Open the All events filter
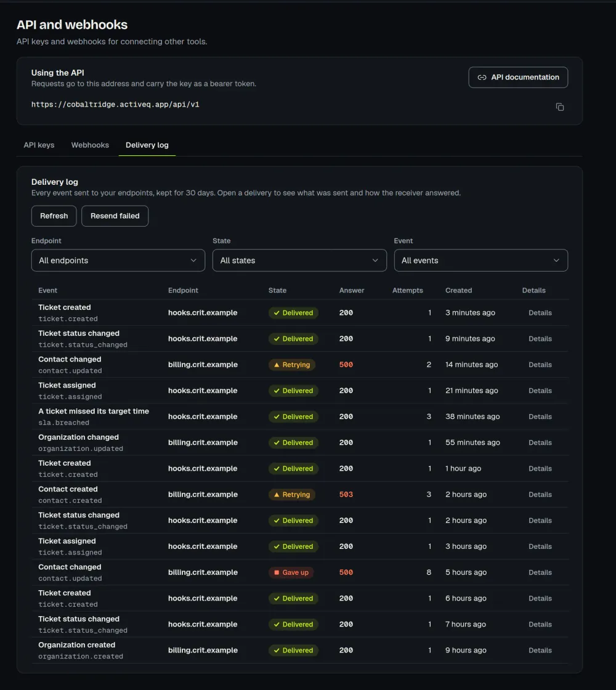 (x=481, y=261)
